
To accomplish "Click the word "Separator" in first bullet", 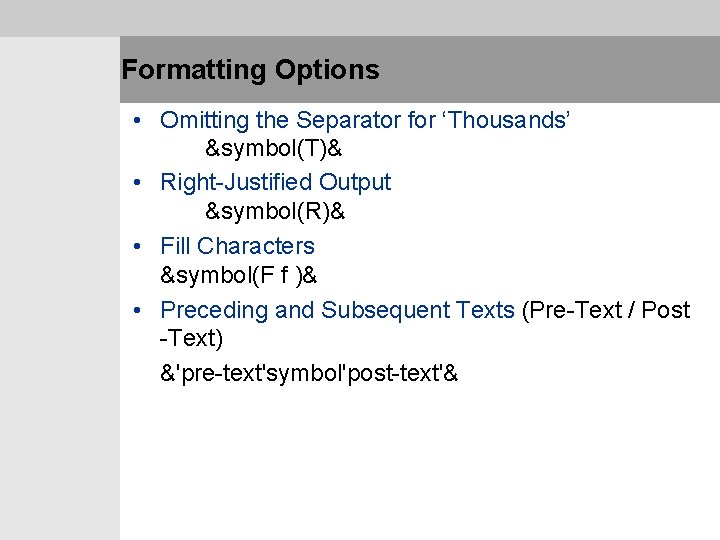I will click(347, 121).
